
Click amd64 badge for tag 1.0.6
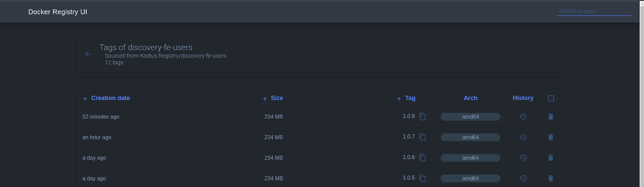pyautogui.click(x=471, y=158)
